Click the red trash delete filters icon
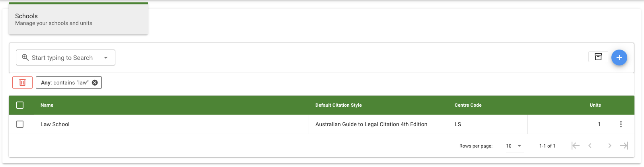Screen dimensions: 644x167 [22, 83]
